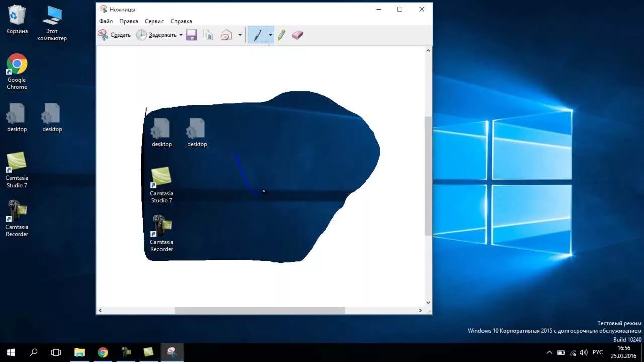Maximize the Ножницы window
The image size is (644, 362).
(x=400, y=9)
